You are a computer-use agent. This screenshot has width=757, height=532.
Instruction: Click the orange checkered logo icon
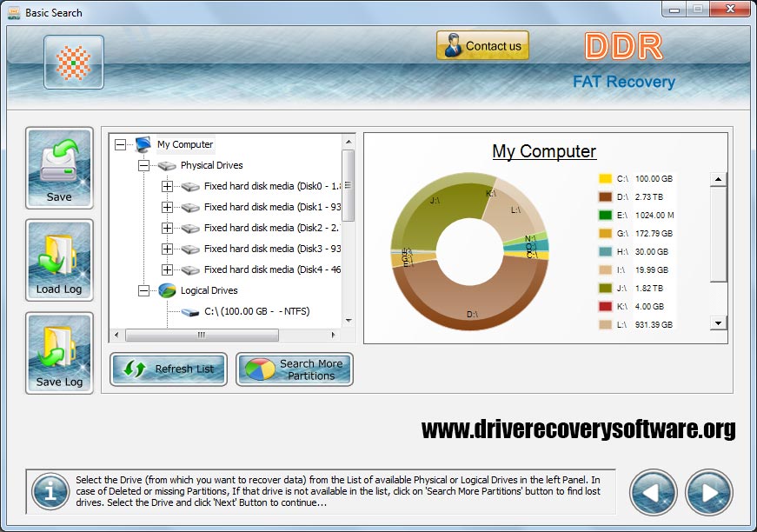click(x=73, y=63)
